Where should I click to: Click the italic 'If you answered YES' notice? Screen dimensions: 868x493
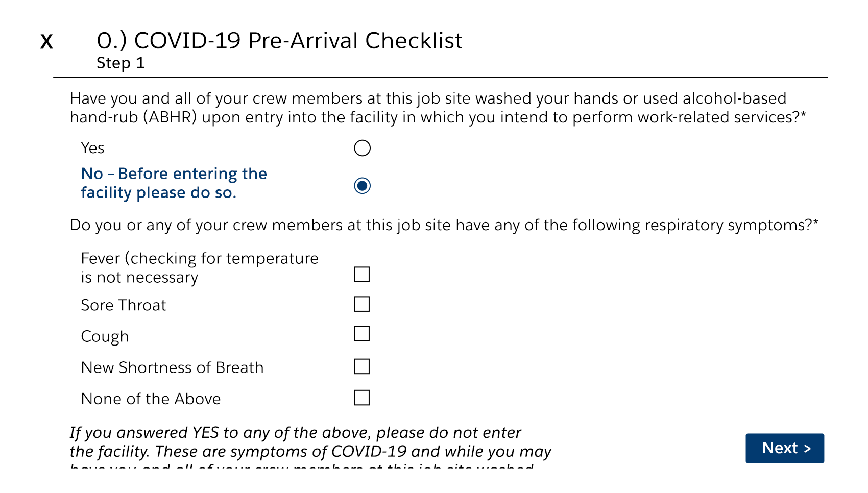pos(310,442)
